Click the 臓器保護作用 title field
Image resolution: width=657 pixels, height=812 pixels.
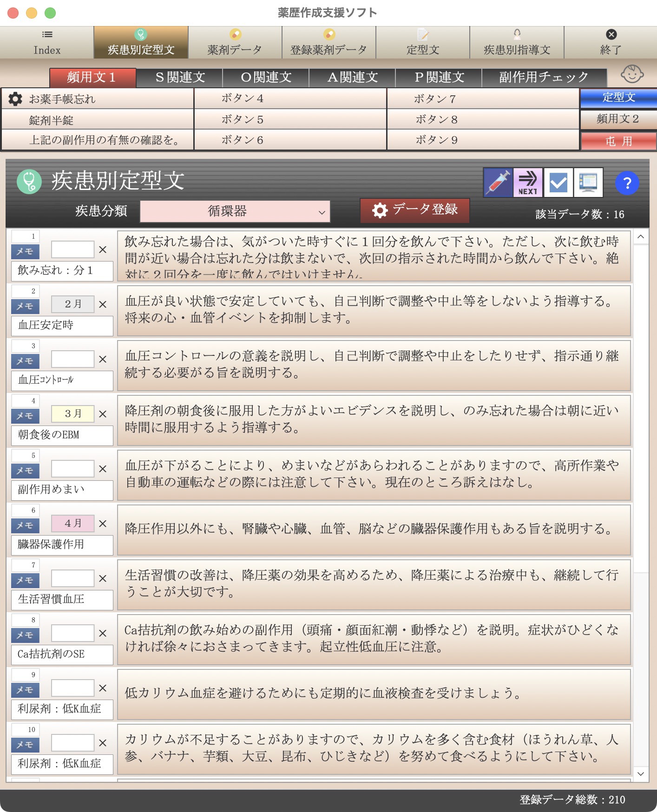(62, 545)
